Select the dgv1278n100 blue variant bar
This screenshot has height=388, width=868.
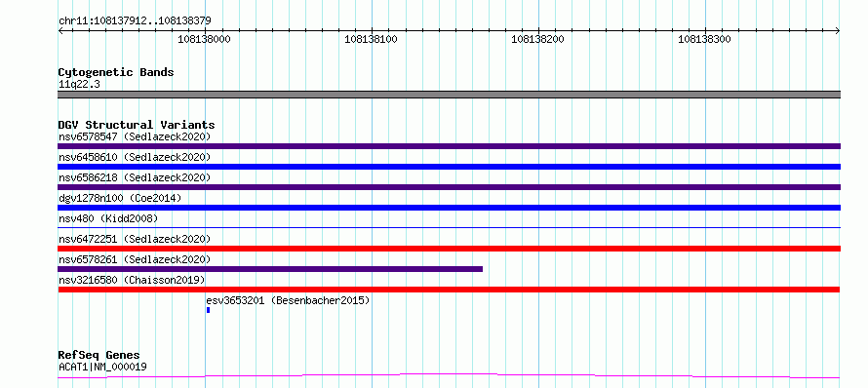click(449, 208)
